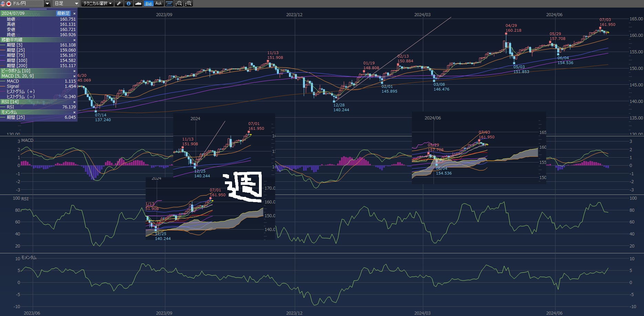Switch price display to Ask
Image resolution: width=644 pixels, height=316 pixels.
[158, 3]
